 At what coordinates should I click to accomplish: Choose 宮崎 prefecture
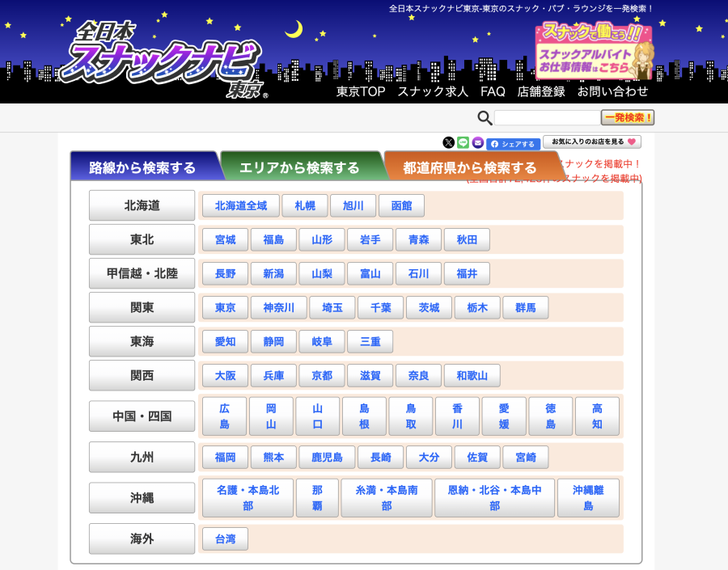click(526, 457)
